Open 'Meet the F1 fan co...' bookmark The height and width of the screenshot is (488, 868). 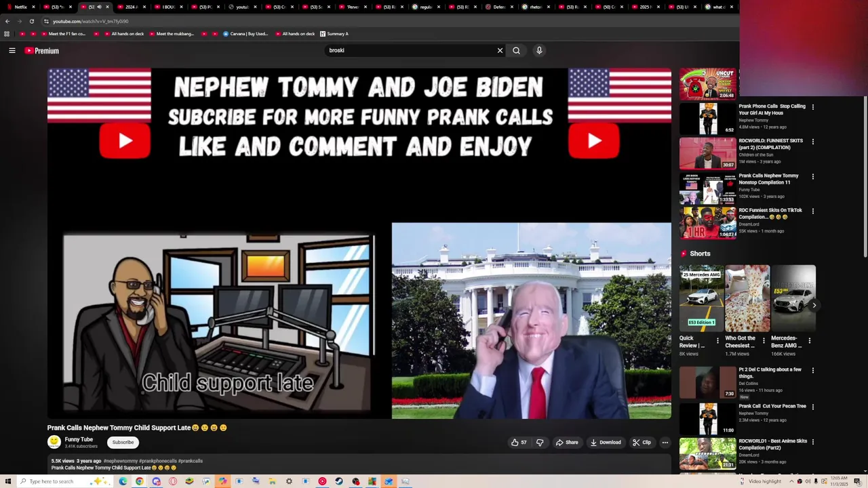click(63, 34)
